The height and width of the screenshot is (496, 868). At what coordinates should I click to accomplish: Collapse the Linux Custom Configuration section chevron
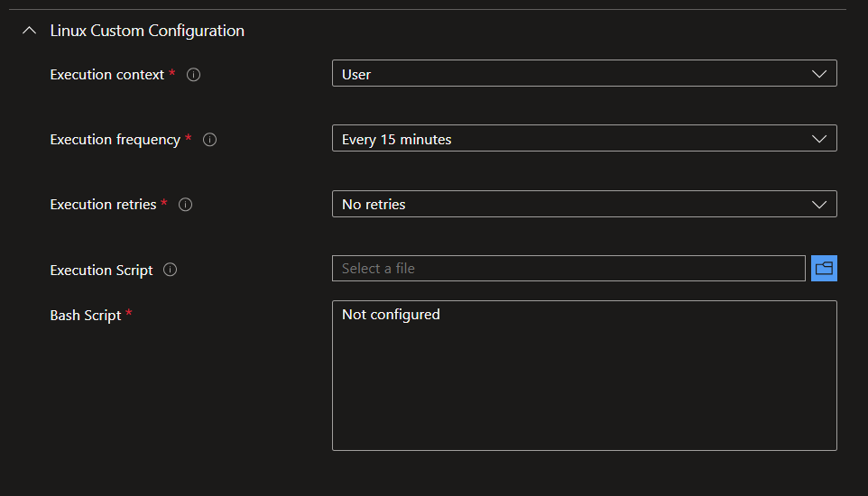(x=30, y=31)
